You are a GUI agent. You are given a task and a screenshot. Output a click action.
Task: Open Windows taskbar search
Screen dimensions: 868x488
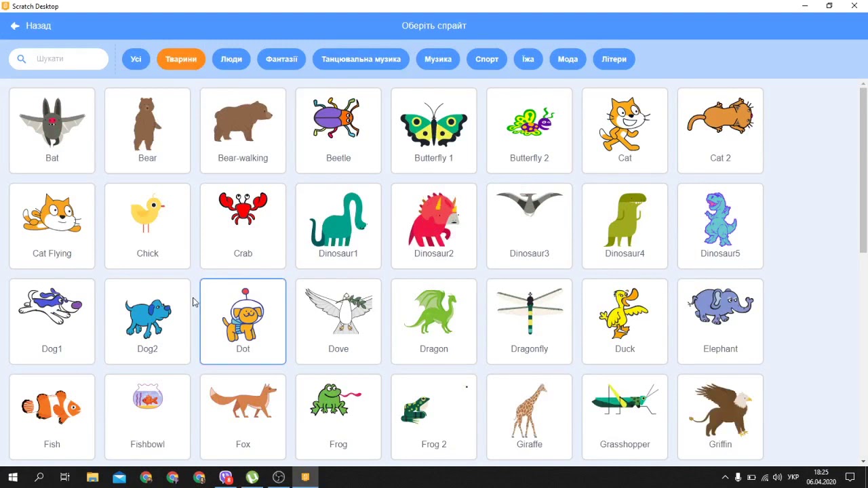coord(39,477)
